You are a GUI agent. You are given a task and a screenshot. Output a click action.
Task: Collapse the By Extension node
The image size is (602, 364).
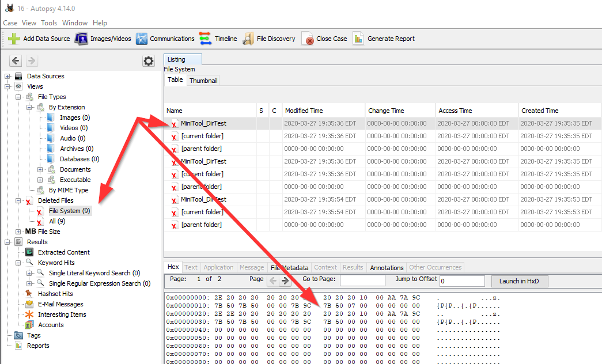click(x=29, y=108)
